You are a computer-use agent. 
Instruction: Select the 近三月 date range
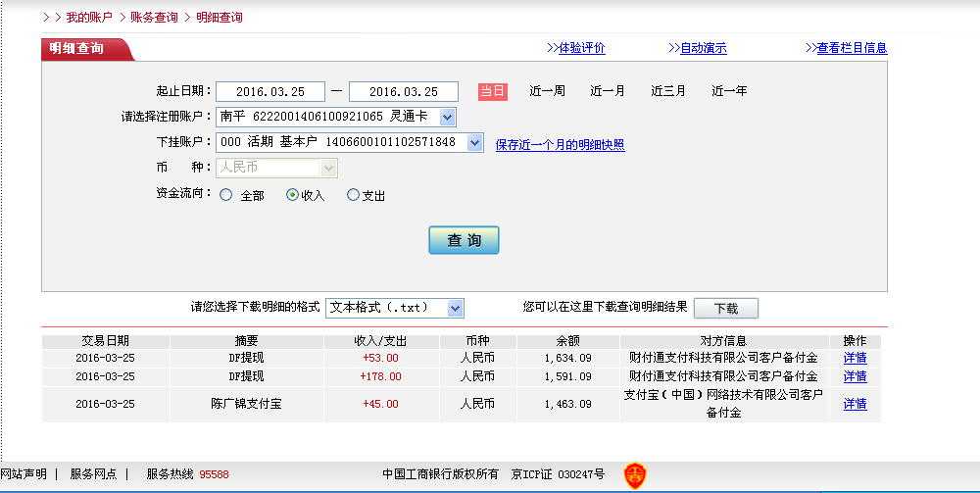[668, 91]
